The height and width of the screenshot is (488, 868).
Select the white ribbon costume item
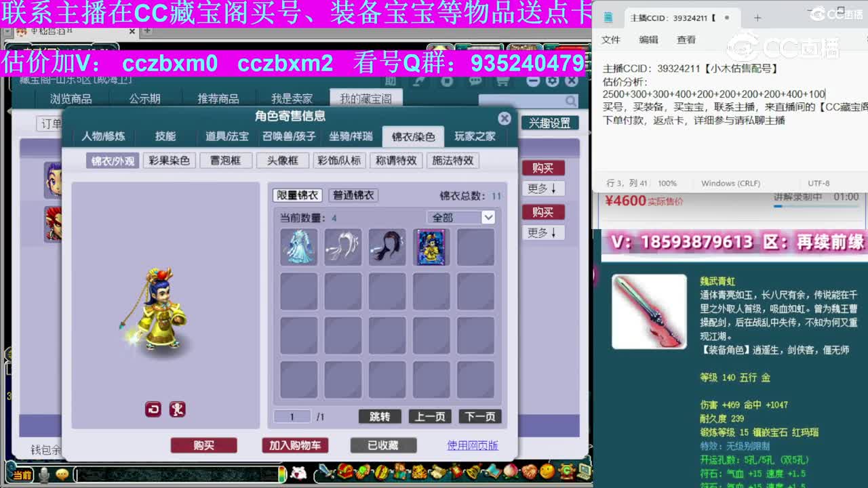343,247
